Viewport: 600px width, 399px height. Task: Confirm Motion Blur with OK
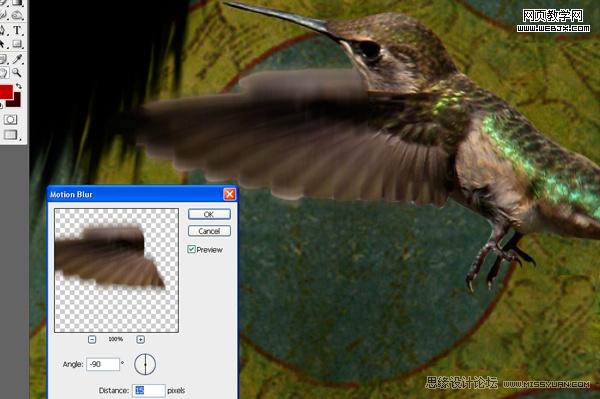coord(209,214)
